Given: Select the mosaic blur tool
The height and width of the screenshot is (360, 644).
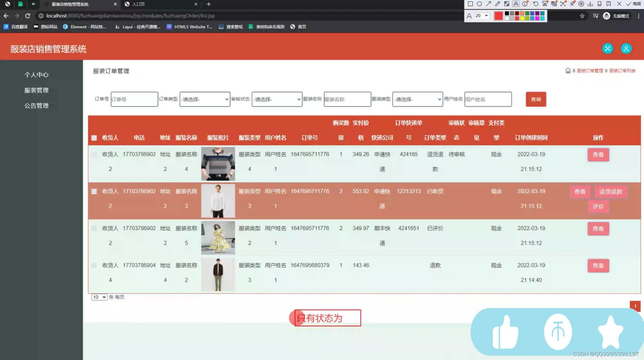Looking at the screenshot, I should point(507,4).
